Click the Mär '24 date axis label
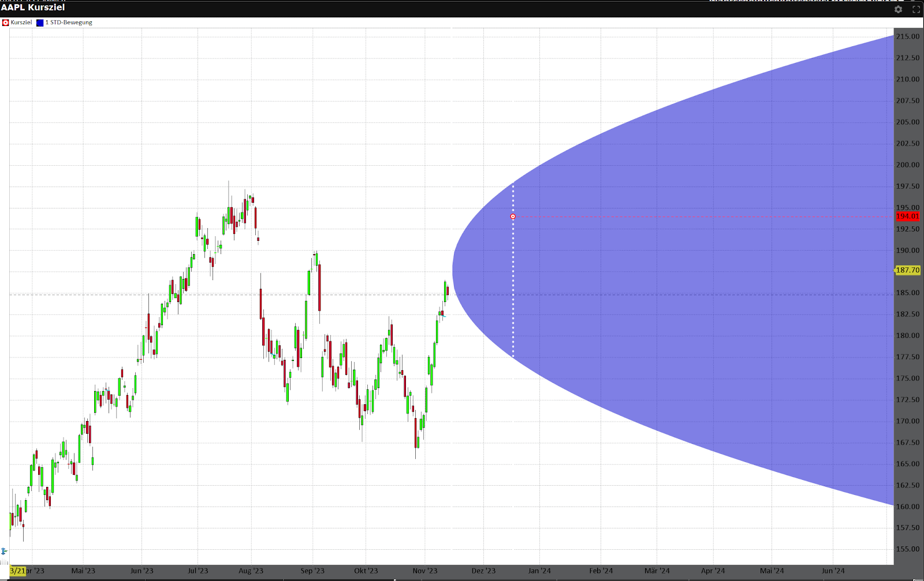This screenshot has width=924, height=581. [657, 571]
